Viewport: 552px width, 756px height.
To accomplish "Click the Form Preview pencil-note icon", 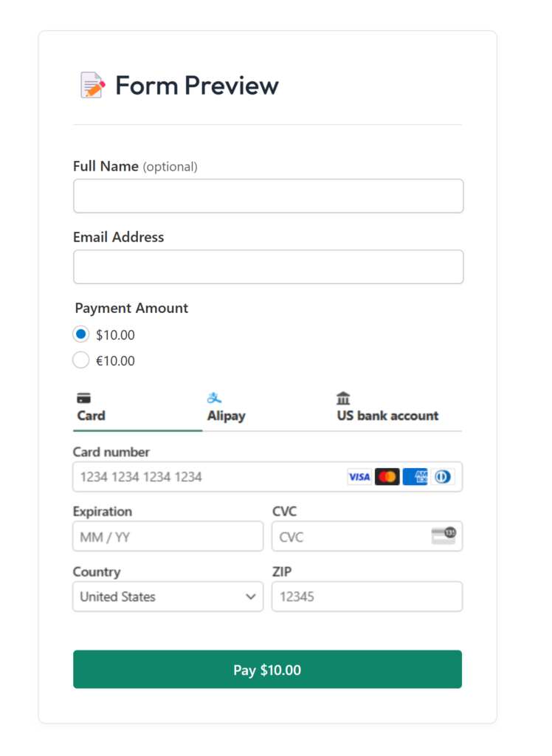I will click(x=92, y=86).
